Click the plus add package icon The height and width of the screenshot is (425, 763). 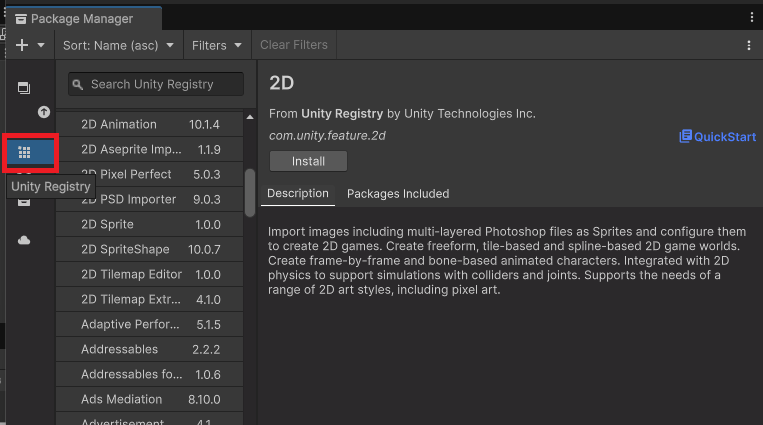click(x=22, y=45)
